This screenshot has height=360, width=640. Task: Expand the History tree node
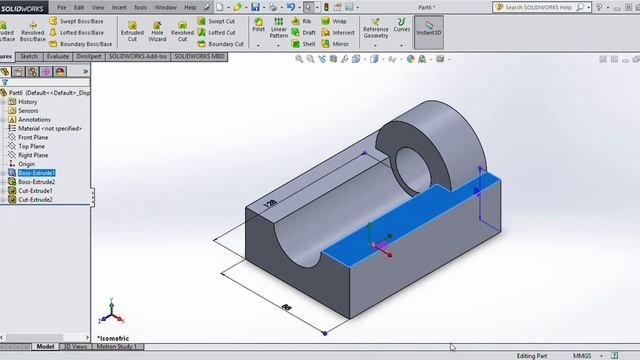3,102
